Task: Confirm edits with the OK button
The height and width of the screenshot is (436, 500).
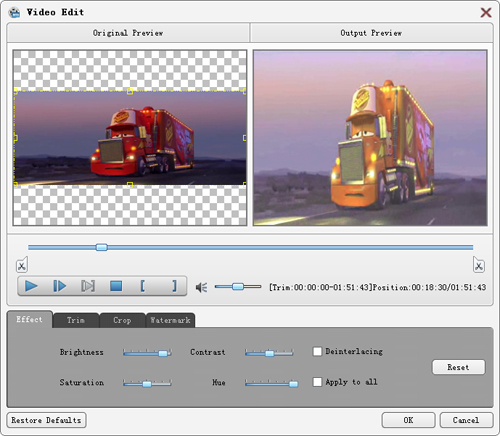Action: coord(408,420)
